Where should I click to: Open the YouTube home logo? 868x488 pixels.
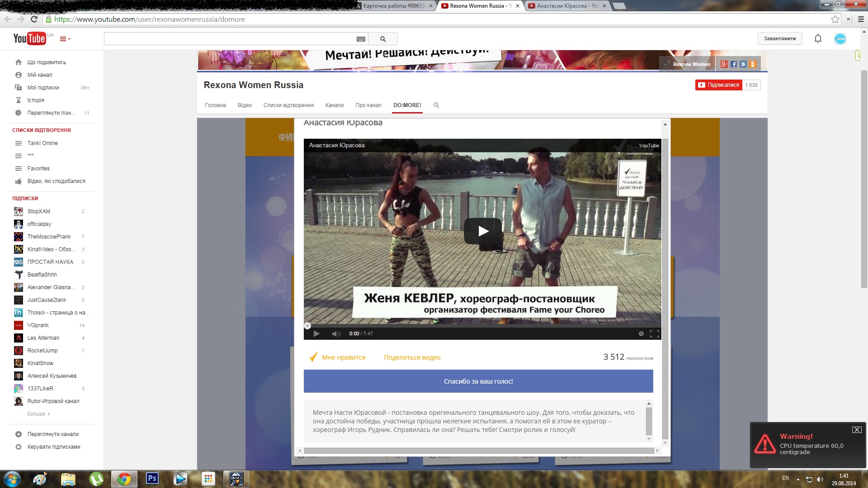coord(29,38)
